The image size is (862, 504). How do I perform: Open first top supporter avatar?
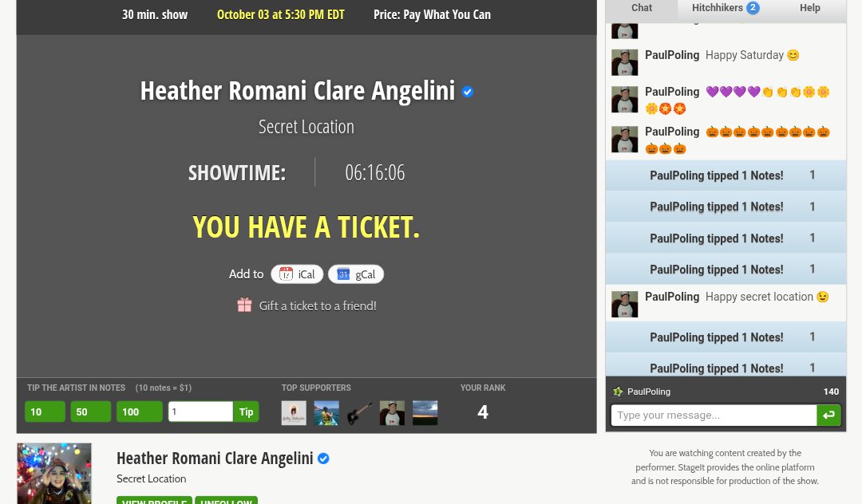pos(294,413)
